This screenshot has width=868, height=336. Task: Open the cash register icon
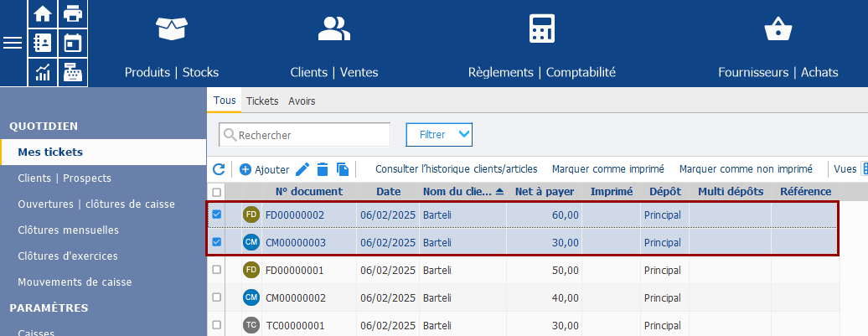(x=73, y=72)
